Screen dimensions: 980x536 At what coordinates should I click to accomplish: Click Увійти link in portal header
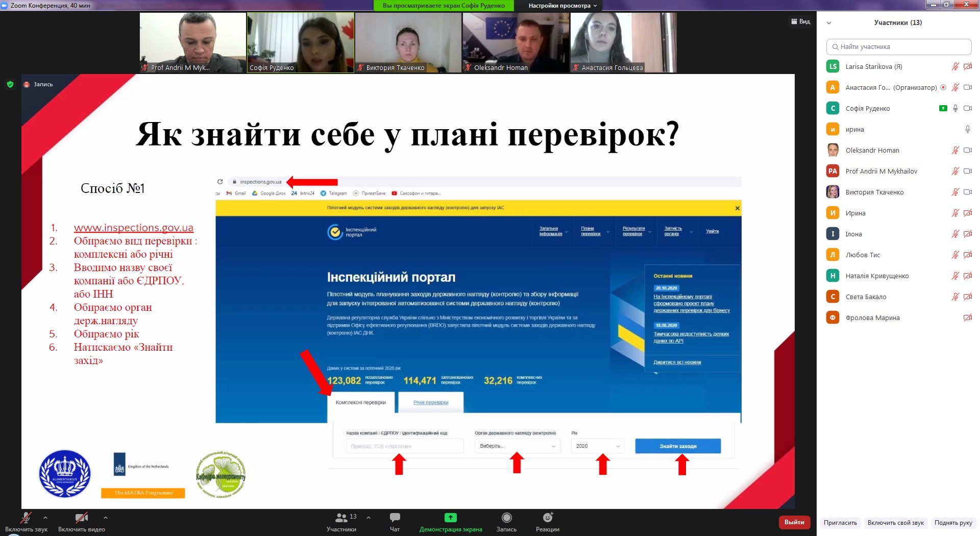712,231
